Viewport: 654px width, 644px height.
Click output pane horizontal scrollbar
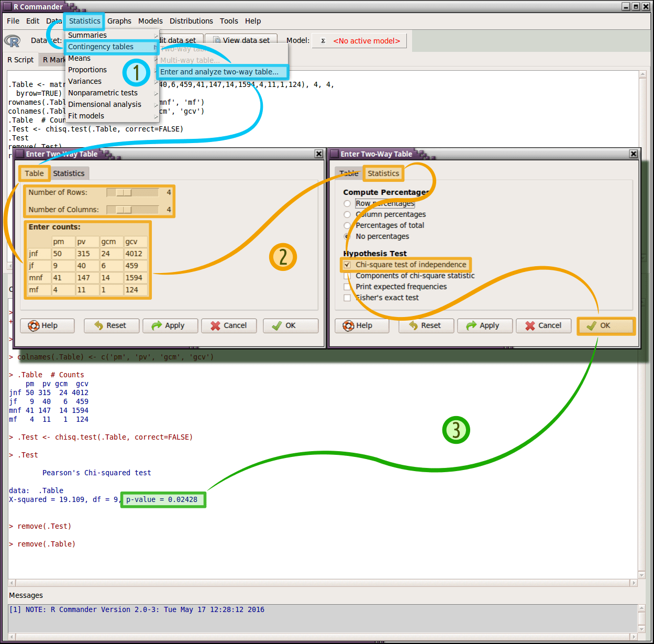pos(323,583)
